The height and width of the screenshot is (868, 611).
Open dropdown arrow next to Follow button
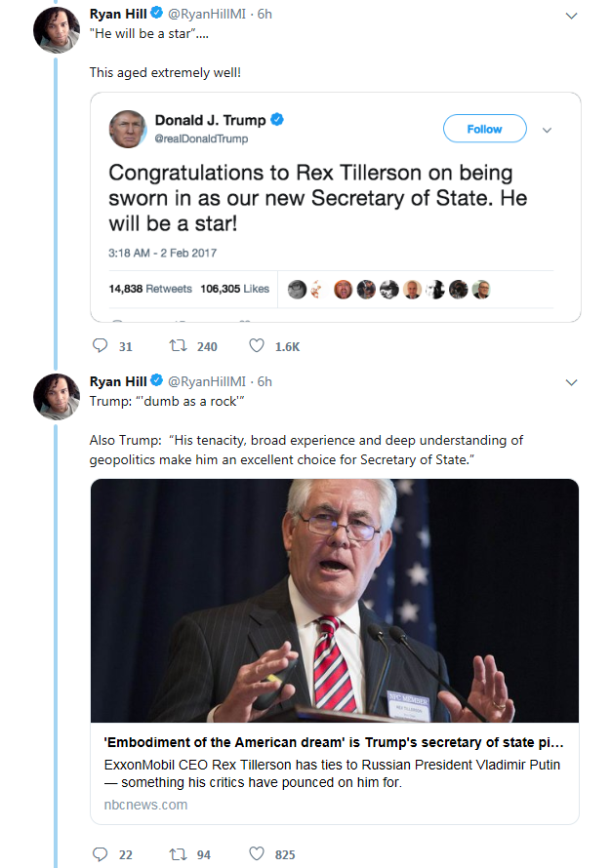coord(547,130)
